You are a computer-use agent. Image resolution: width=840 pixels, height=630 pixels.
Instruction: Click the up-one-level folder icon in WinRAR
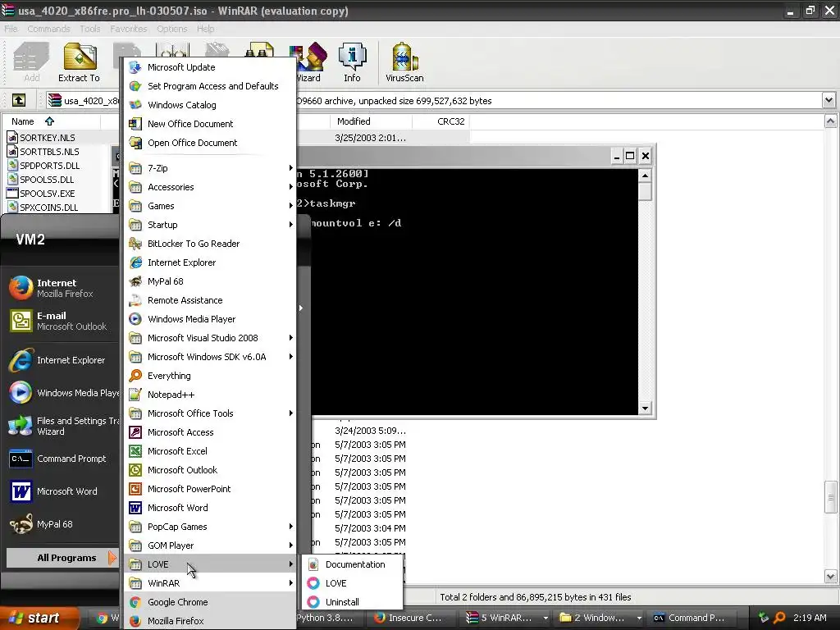point(19,100)
